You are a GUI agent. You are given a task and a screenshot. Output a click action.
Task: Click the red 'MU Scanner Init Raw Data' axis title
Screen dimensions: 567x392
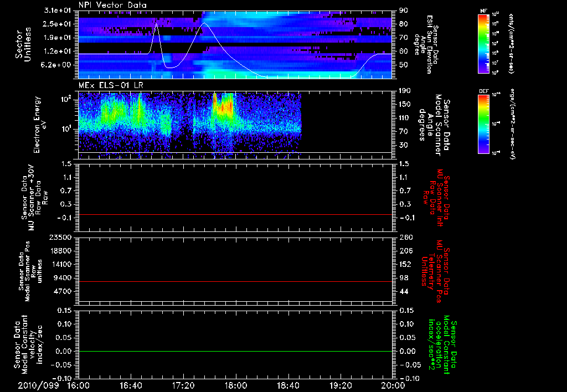435,198
